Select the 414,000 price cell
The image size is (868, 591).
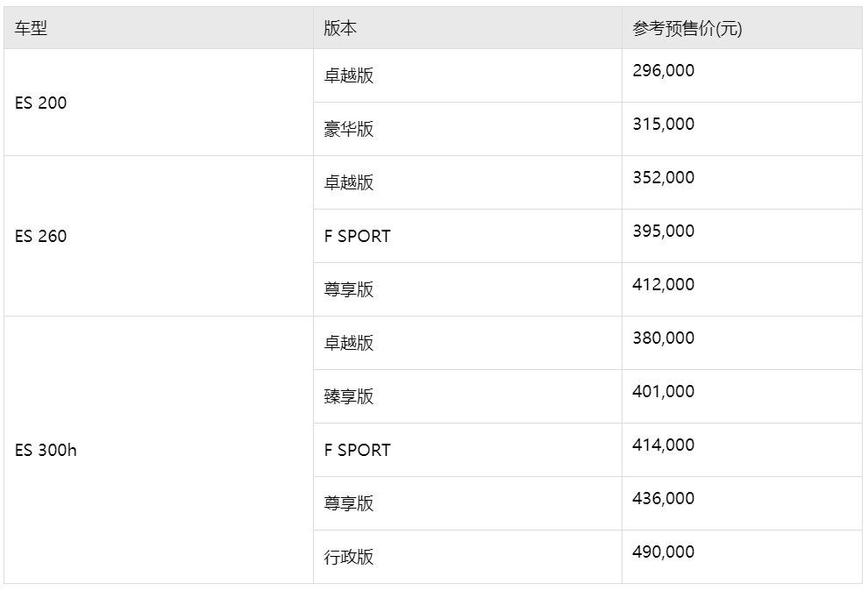[742, 450]
